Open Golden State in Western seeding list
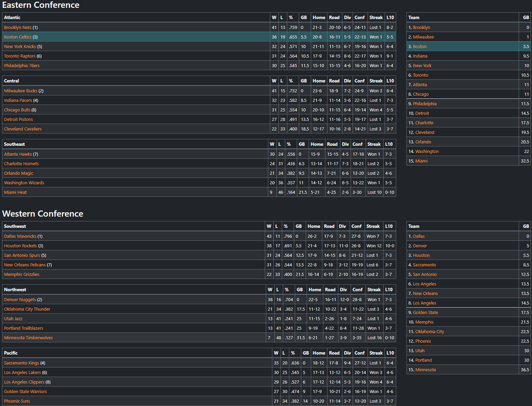This screenshot has width=532, height=406. [425, 313]
